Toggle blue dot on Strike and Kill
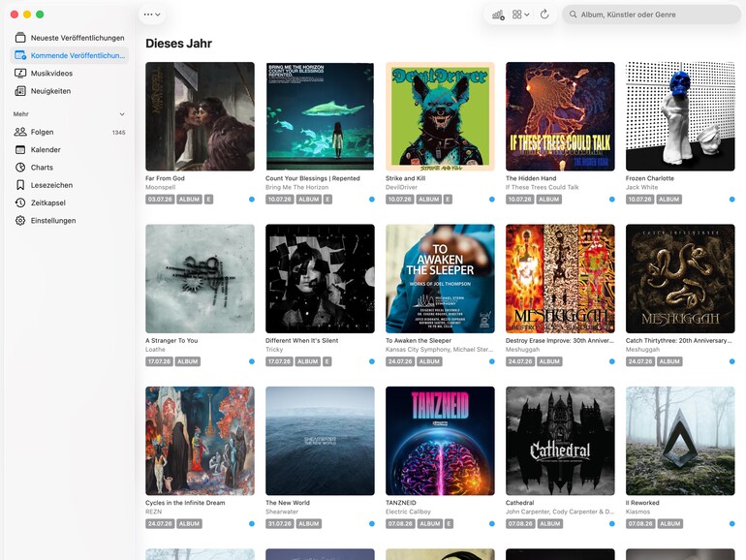 (x=492, y=200)
